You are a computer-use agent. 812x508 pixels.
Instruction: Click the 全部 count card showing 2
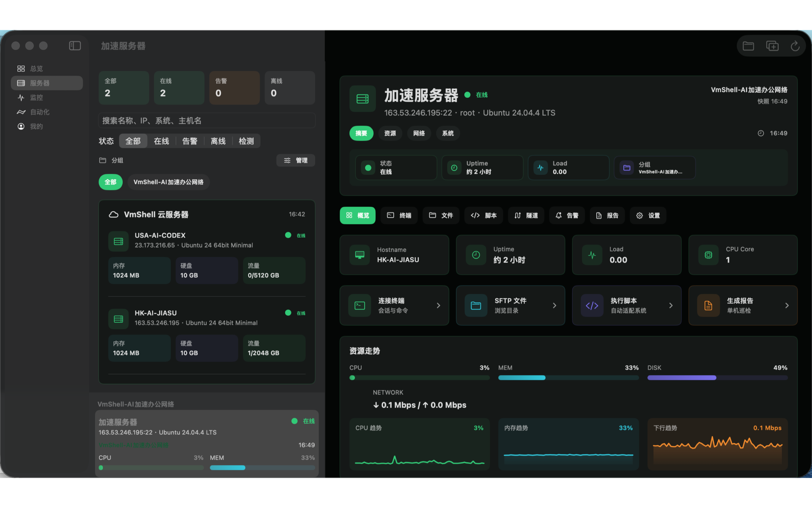(124, 88)
